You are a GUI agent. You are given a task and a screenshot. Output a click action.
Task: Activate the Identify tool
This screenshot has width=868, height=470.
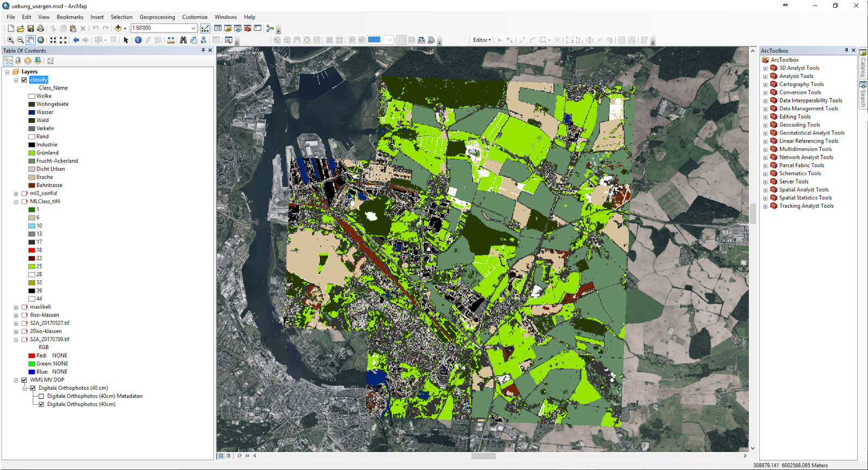click(x=138, y=40)
